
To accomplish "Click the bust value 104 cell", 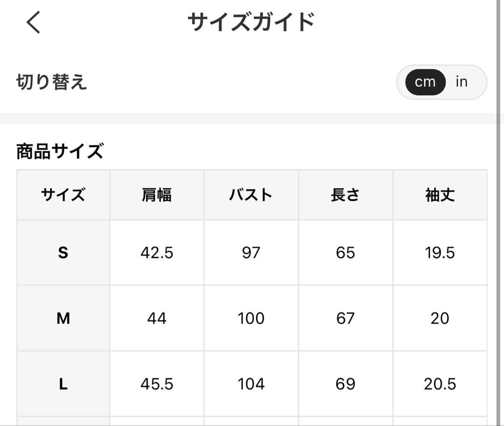I will (251, 384).
